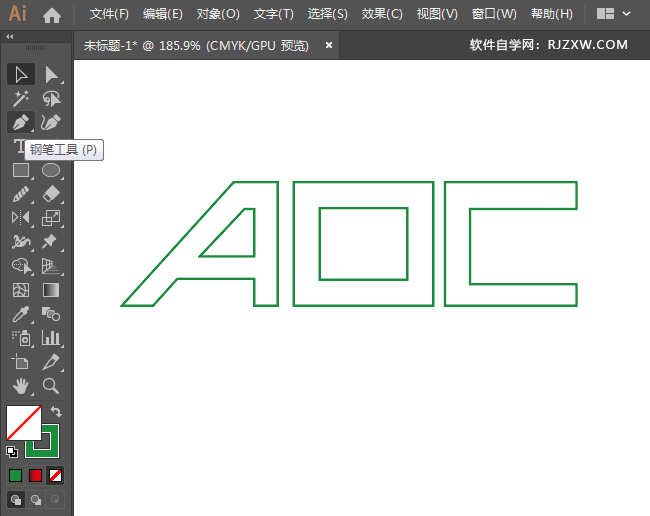Open the 编辑(E) menu

pyautogui.click(x=162, y=14)
